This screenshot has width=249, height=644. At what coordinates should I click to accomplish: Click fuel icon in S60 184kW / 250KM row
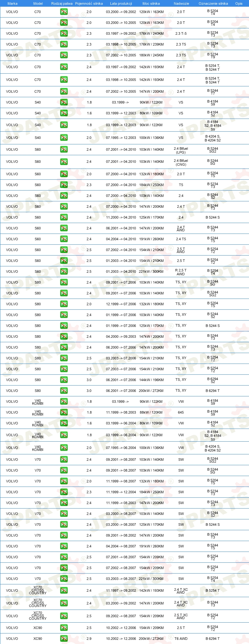point(64,185)
